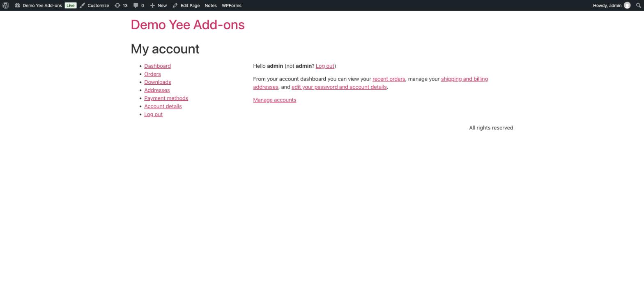Open the WordPress logo menu
644x282 pixels.
[6, 5]
